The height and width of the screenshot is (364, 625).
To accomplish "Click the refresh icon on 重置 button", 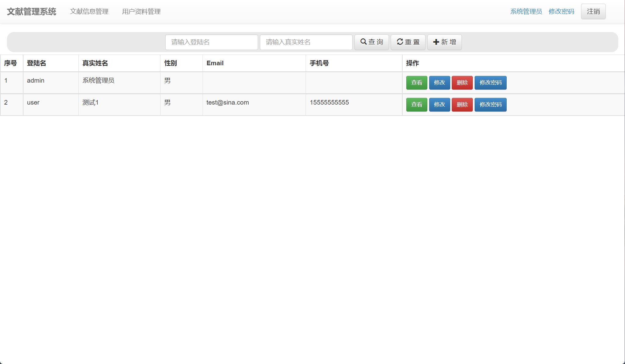I will click(400, 42).
